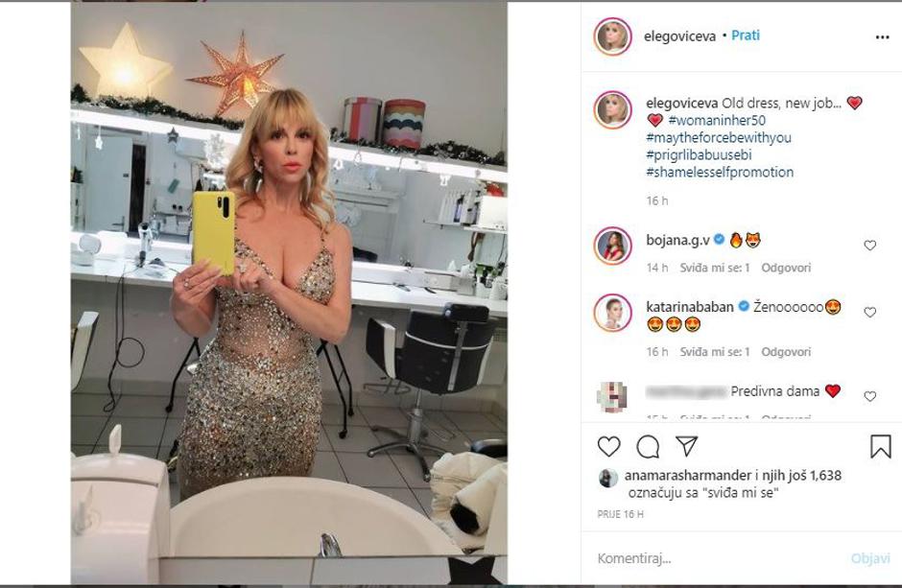The height and width of the screenshot is (588, 902).
Task: Like the 'Predivna dama' comment heart
Action: tap(869, 396)
